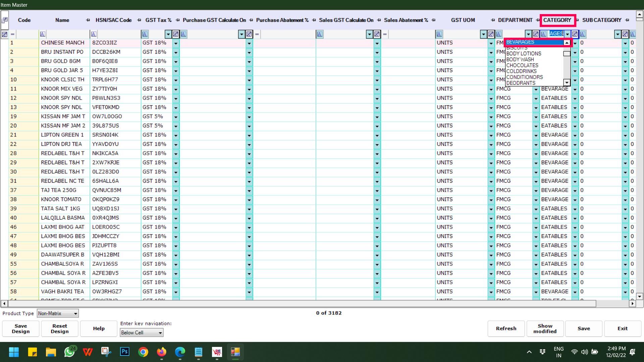
Task: Click the pin icon beside SUB CATEGORY header
Action: click(627, 20)
